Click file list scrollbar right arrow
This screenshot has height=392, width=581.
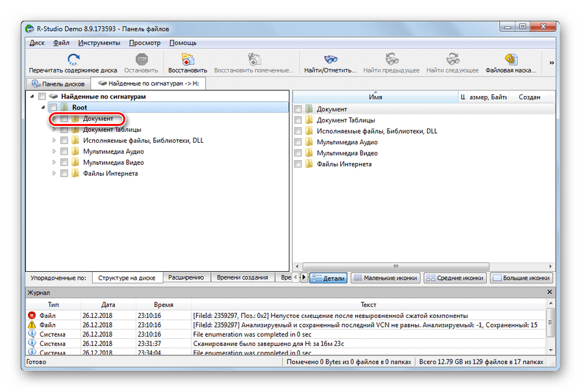pos(550,266)
